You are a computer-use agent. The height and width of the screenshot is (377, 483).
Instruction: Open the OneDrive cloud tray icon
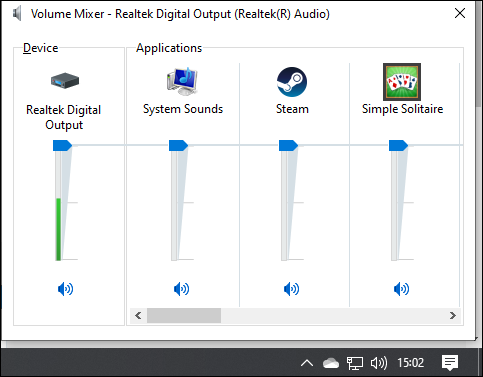pyautogui.click(x=331, y=363)
